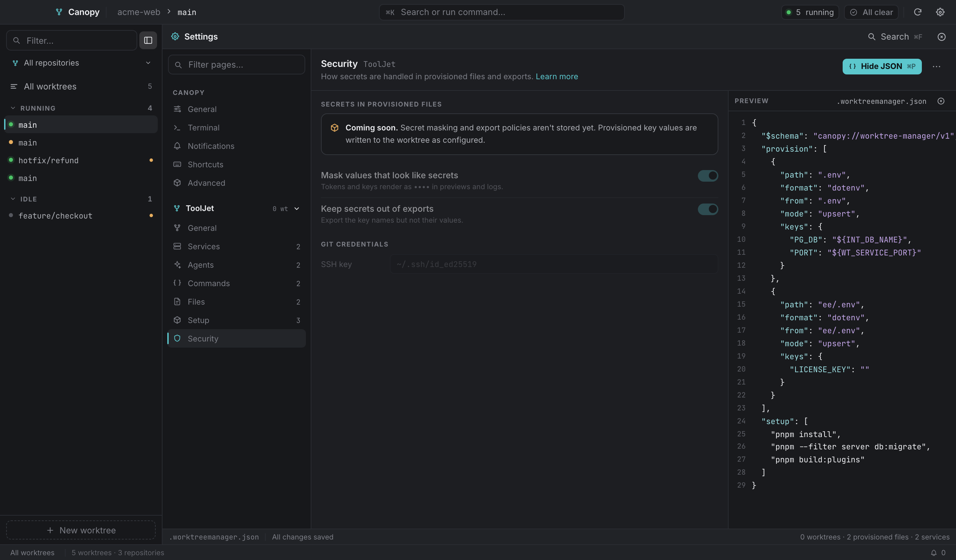Open the settings gear in top bar
956x560 pixels.
pyautogui.click(x=940, y=12)
